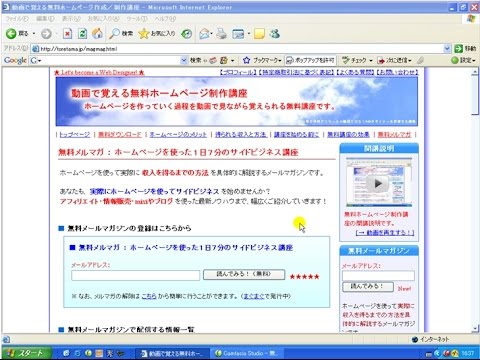Open the お気に入り menu
Image resolution: width=480 pixels, height=360 pixels.
103,19
